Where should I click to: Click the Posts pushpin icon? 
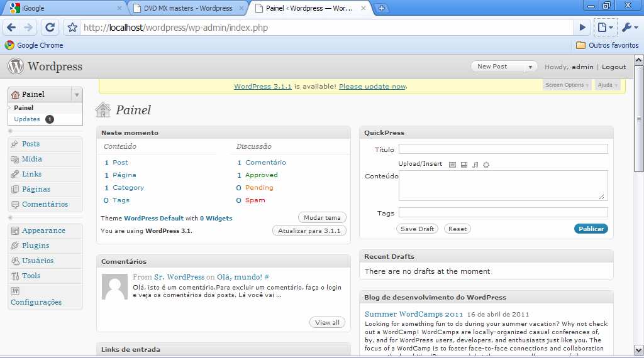coord(15,144)
